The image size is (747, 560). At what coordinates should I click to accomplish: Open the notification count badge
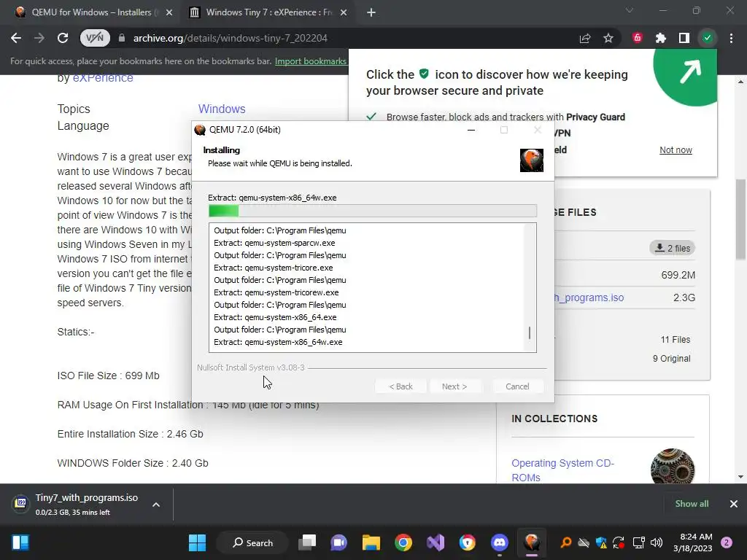(x=727, y=542)
